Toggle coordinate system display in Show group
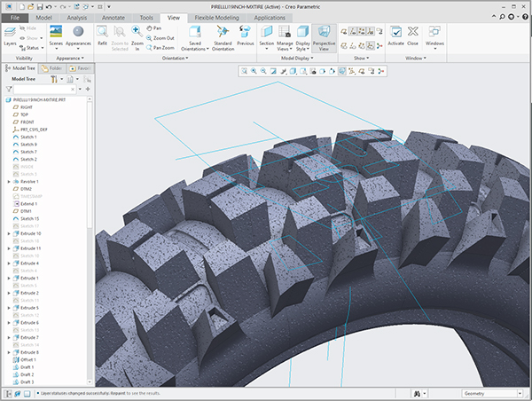532x401 pixels. [371, 32]
